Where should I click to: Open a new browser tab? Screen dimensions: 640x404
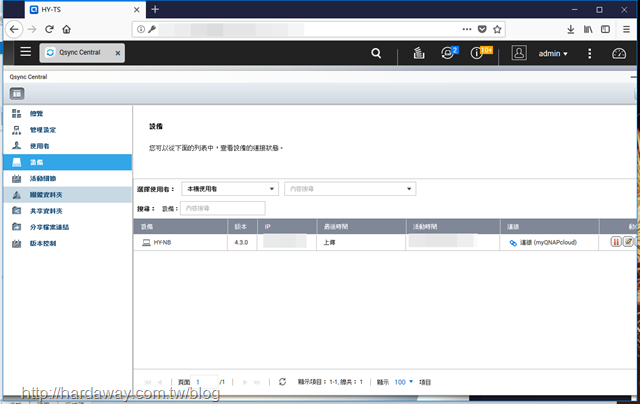(155, 9)
